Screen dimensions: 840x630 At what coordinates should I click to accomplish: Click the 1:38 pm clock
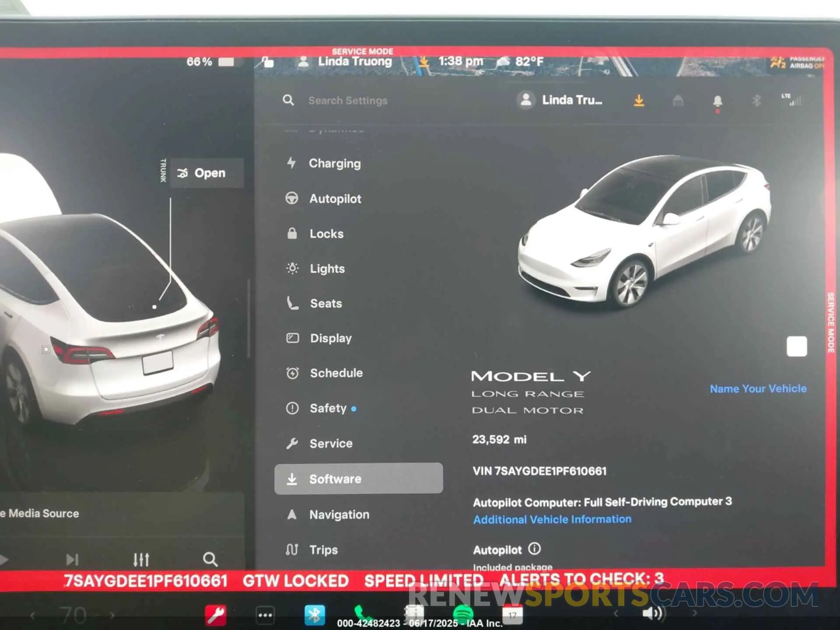point(461,61)
